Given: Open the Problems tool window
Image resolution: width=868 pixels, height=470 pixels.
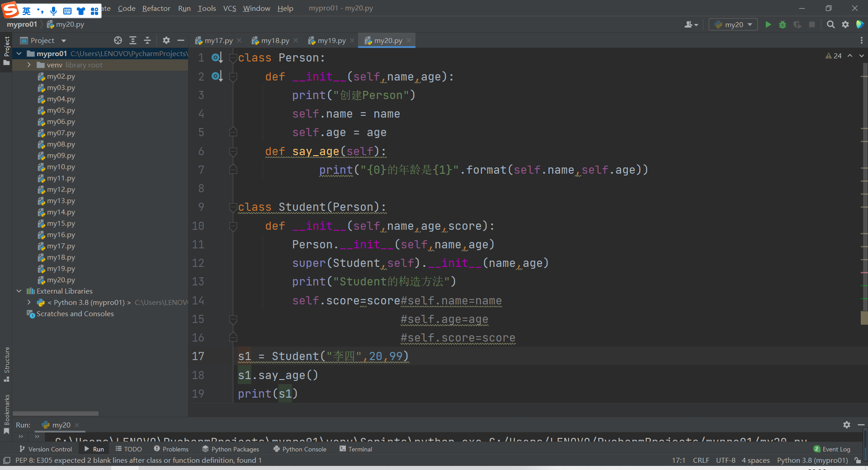Looking at the screenshot, I should tap(171, 449).
